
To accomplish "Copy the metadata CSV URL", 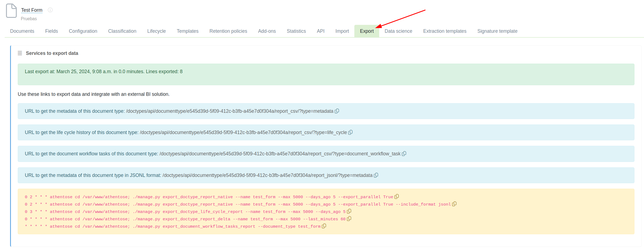I will [x=337, y=111].
